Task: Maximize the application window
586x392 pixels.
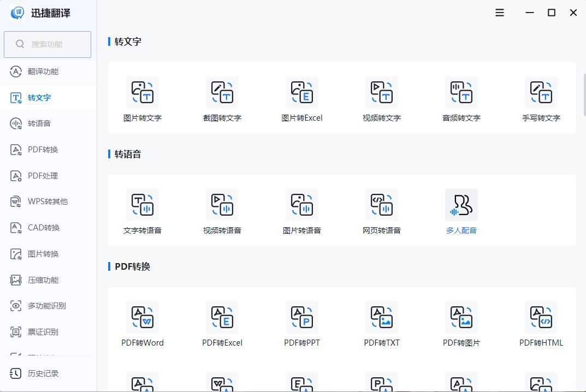Action: tap(551, 13)
